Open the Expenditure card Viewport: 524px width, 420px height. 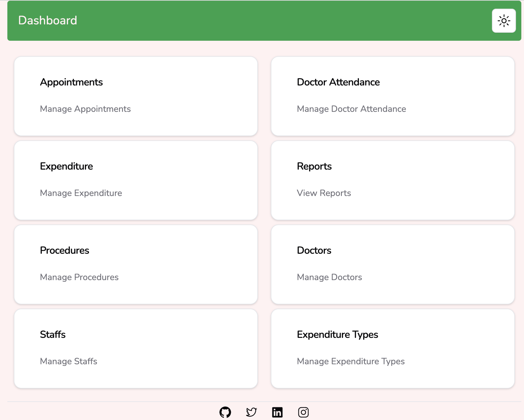[x=136, y=180]
